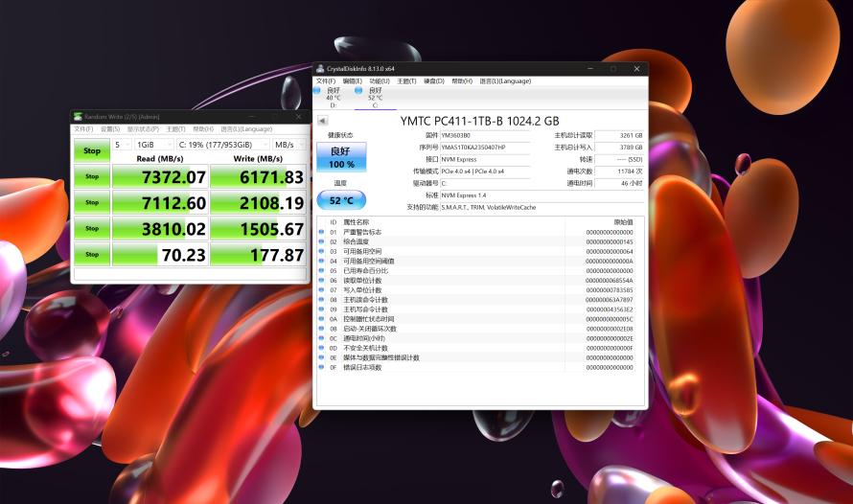The width and height of the screenshot is (853, 504).
Task: Click the health status button 良好 100 %
Action: tap(341, 157)
